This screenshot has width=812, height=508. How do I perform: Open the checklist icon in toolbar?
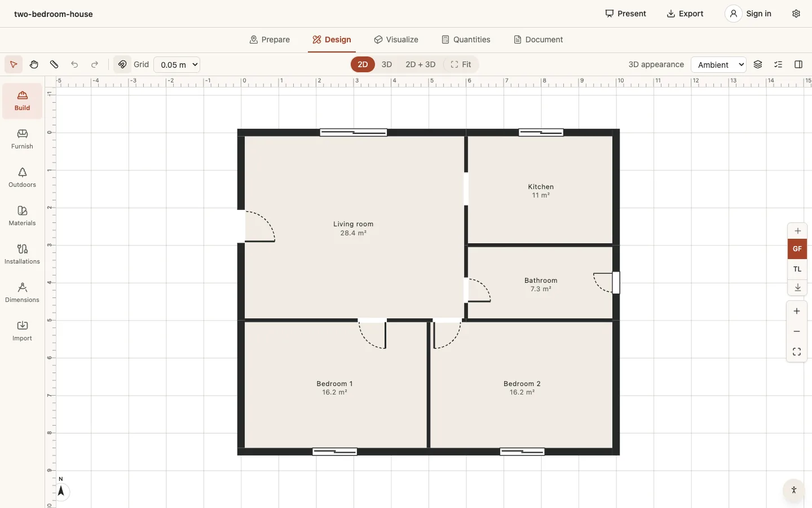coord(778,64)
